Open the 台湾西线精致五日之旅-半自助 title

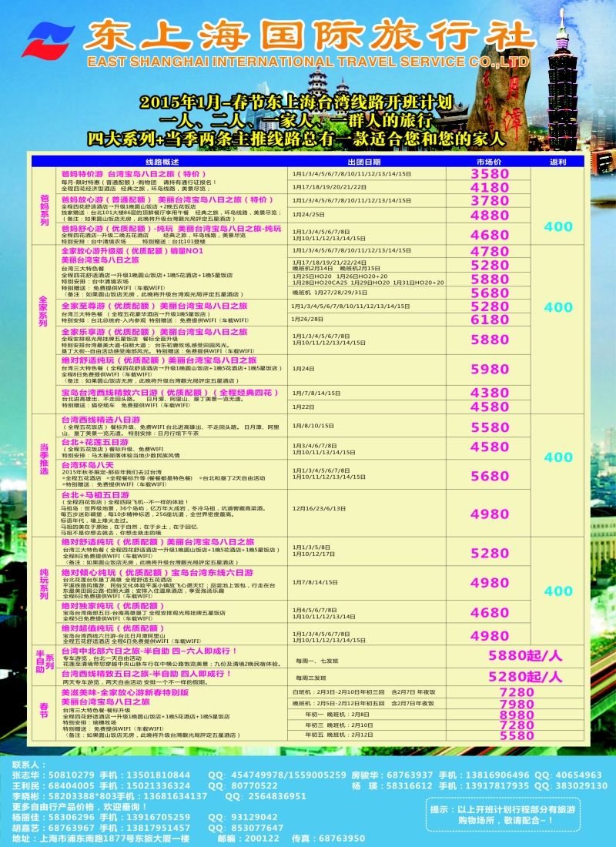point(146,674)
